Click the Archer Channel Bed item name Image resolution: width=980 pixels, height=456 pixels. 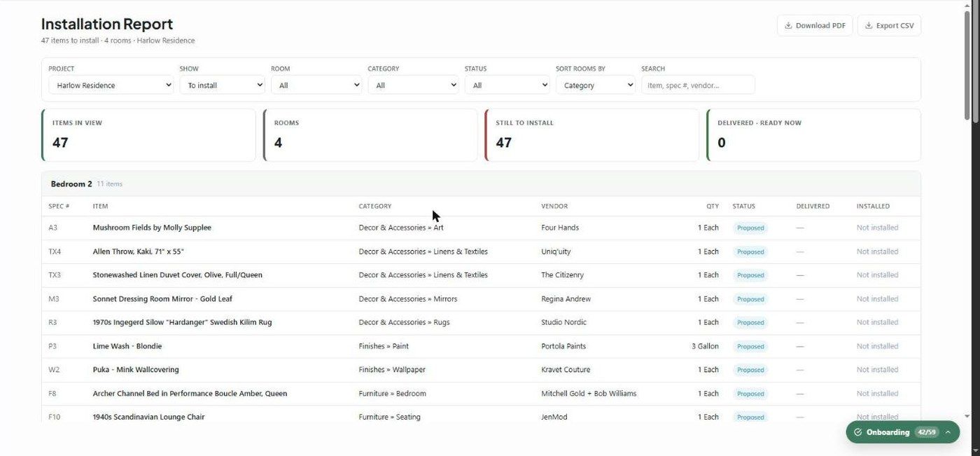[190, 394]
